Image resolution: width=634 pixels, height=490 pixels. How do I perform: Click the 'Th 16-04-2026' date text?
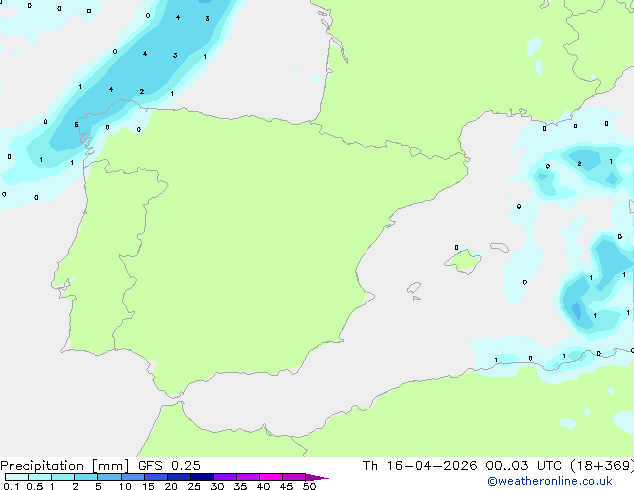click(x=420, y=466)
